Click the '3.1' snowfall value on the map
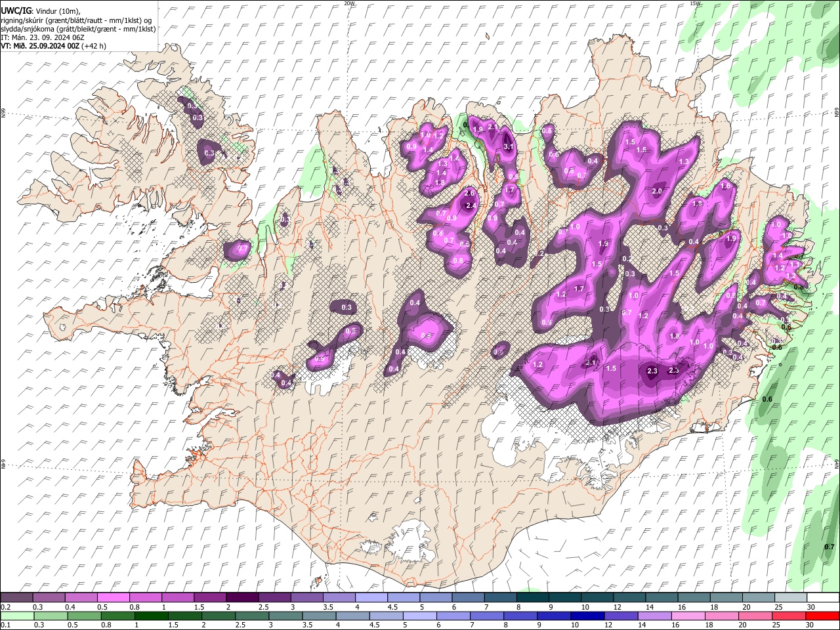Viewport: 840px width, 630px height. coord(508,147)
